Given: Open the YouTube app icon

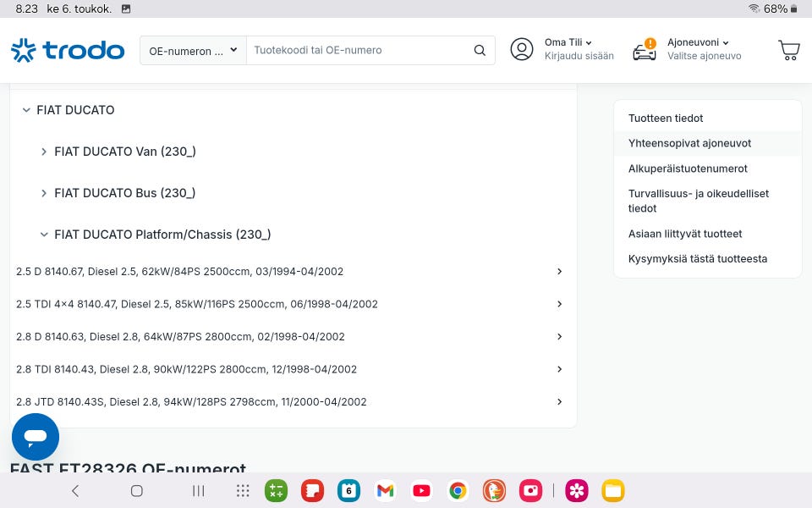Looking at the screenshot, I should [421, 490].
